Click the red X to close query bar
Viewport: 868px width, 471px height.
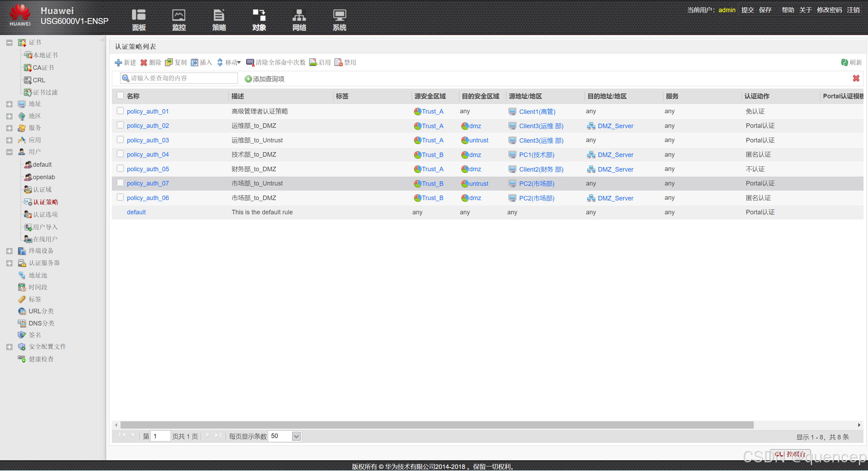[856, 78]
